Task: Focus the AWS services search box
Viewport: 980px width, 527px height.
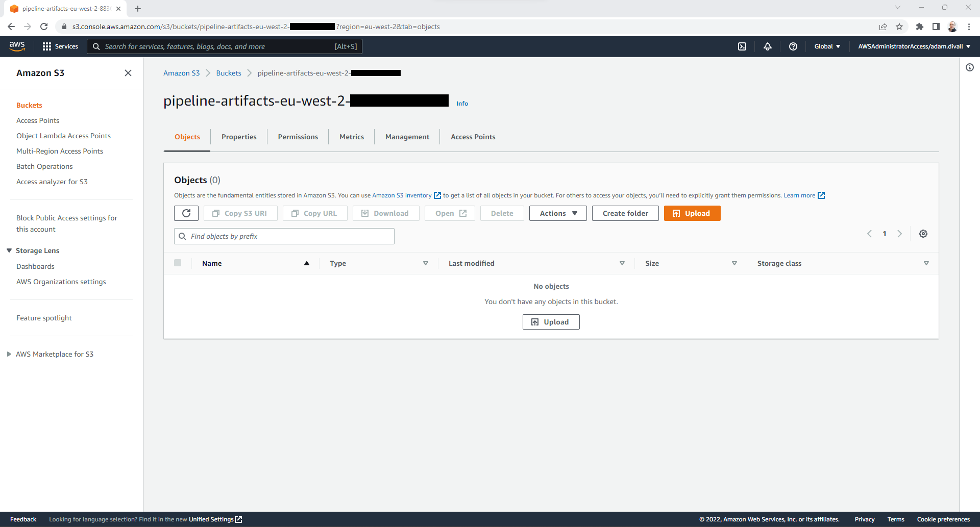Action: coord(225,46)
